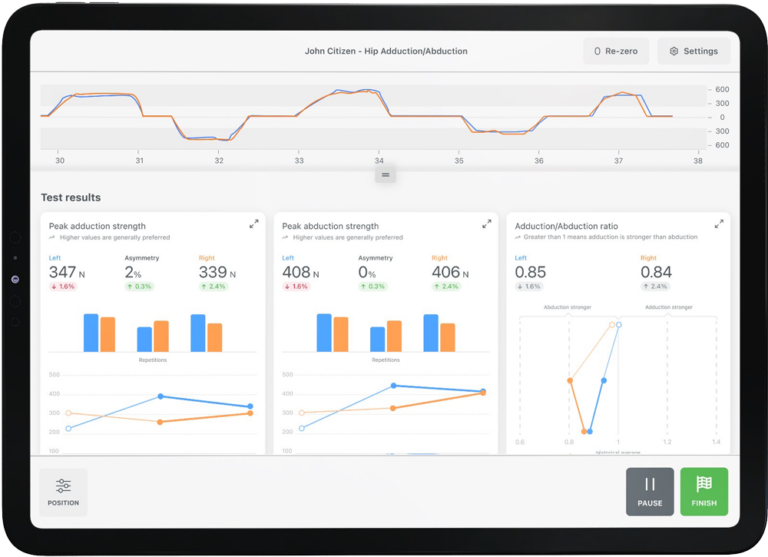Screen dimensions: 768x557
Task: Expand the Adduction/Abduction ratio card
Action: pos(719,224)
